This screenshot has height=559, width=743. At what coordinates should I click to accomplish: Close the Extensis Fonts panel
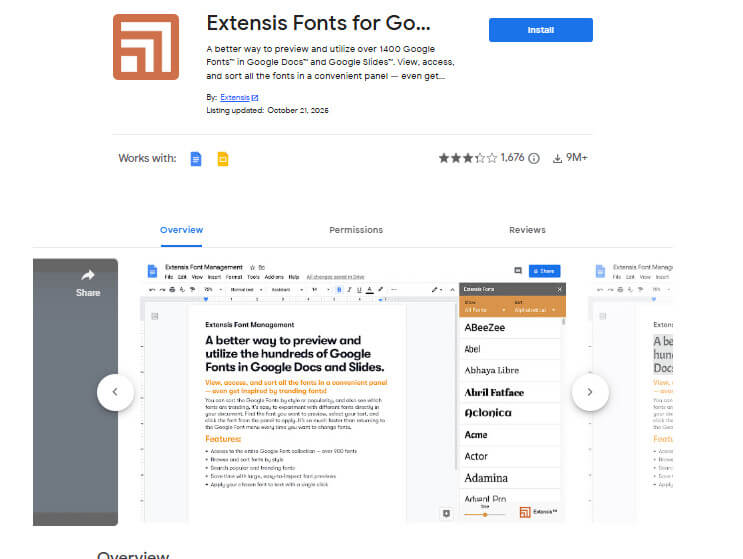tap(559, 289)
